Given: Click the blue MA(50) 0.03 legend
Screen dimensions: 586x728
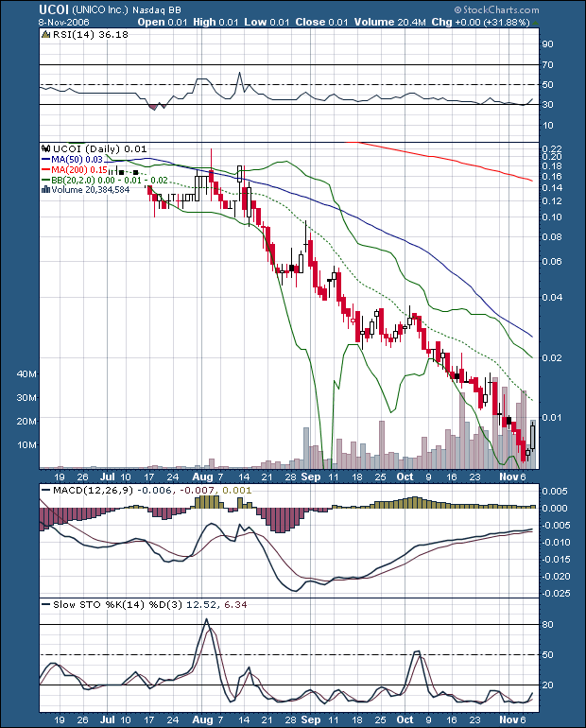Looking at the screenshot, I should point(72,160).
